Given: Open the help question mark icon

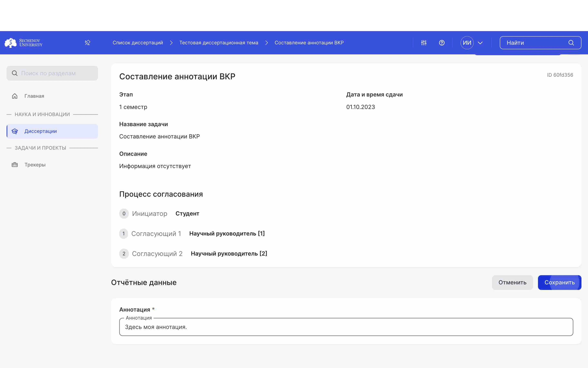Looking at the screenshot, I should click(x=442, y=43).
